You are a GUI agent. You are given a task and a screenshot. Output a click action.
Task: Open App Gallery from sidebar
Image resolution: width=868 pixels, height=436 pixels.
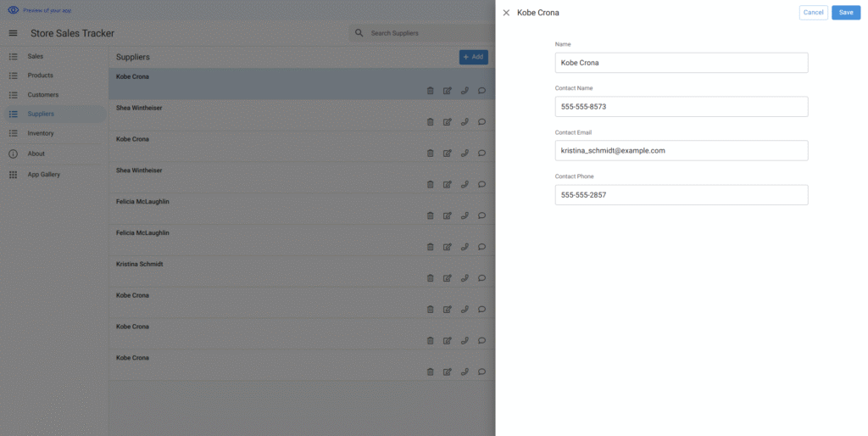(43, 175)
